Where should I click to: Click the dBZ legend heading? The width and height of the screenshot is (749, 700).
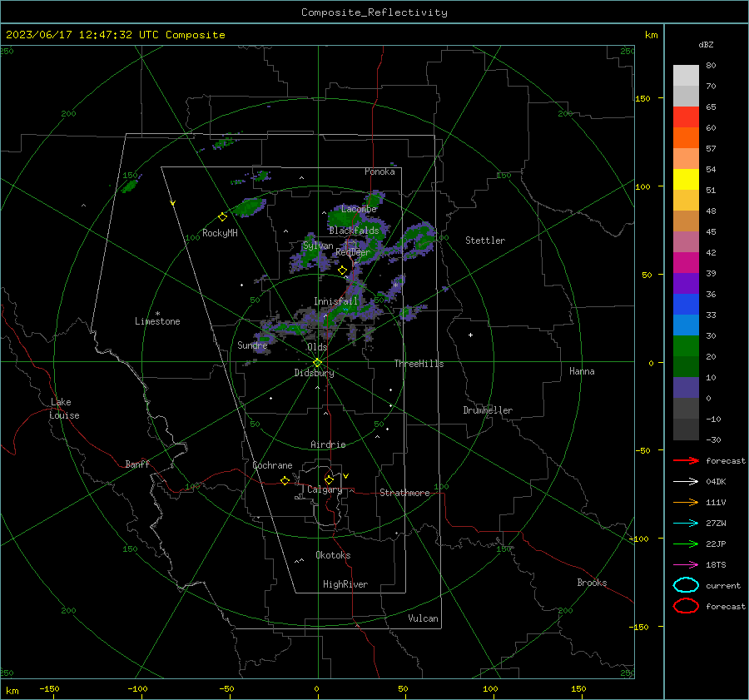pos(706,44)
